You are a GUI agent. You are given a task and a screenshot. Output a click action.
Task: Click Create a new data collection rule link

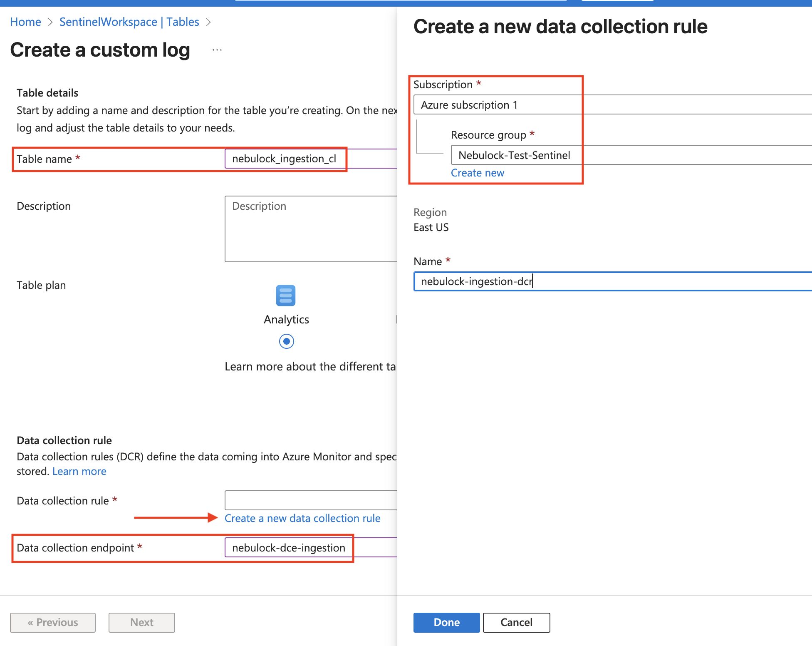[x=302, y=518]
